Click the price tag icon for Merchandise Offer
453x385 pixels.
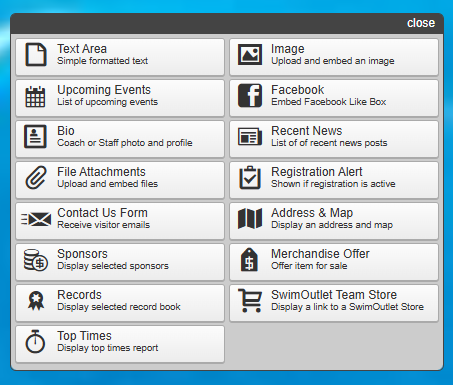tap(249, 260)
